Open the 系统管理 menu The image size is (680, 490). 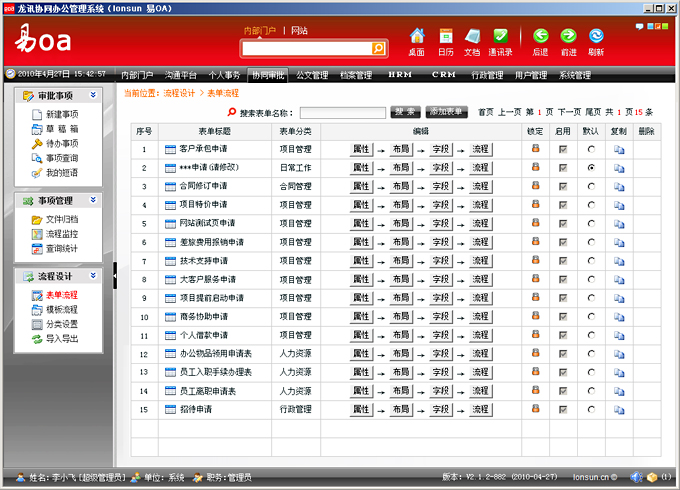[575, 75]
